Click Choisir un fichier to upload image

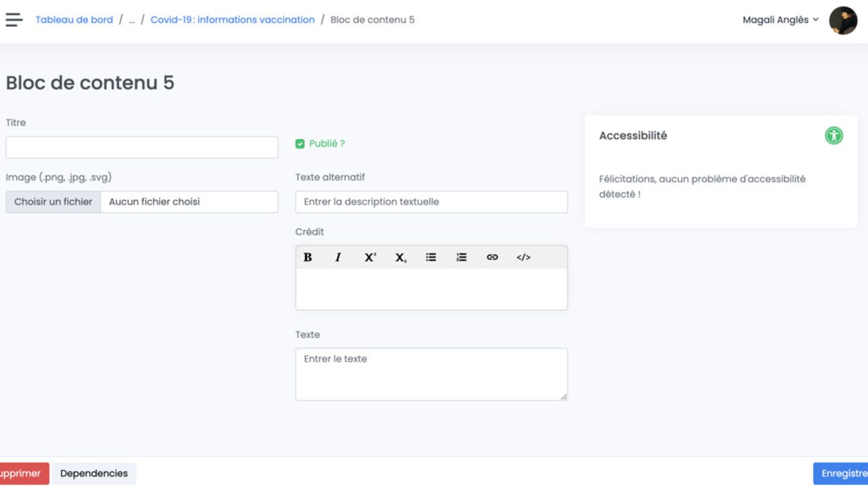click(x=54, y=201)
